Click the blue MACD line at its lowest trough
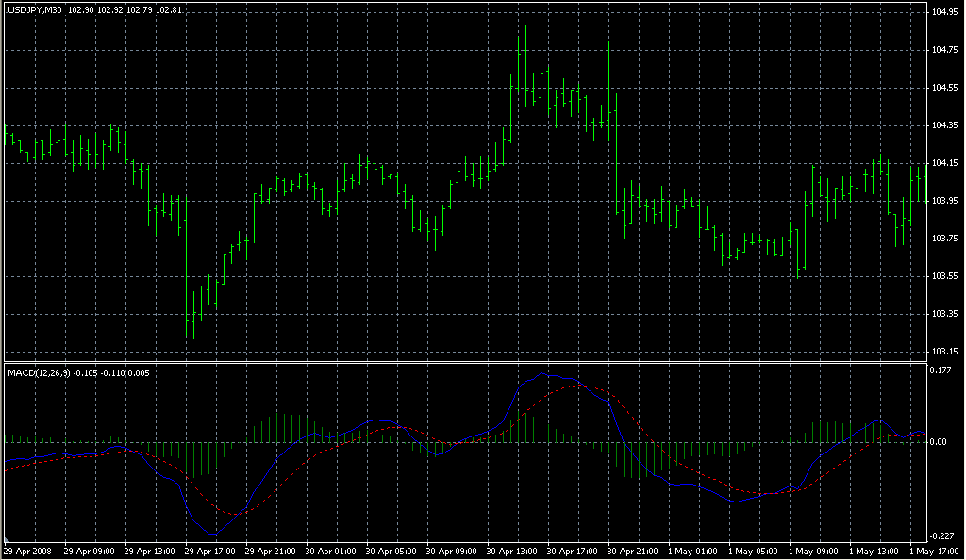Viewport: 966px width, 560px height. coord(213,535)
